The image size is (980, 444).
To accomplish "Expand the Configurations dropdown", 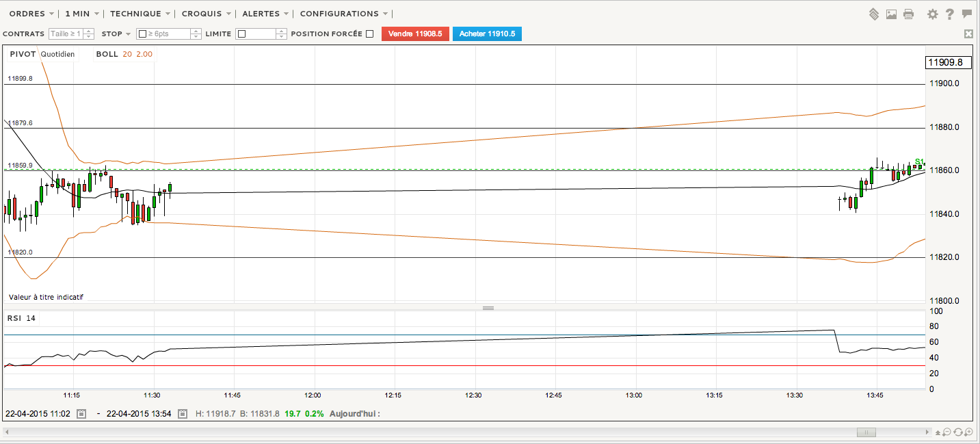I will click(x=344, y=14).
